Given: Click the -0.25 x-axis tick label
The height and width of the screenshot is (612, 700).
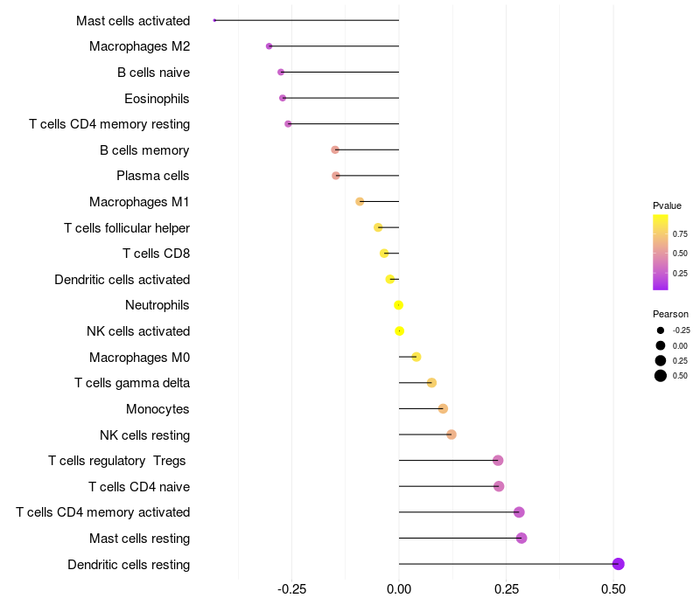Looking at the screenshot, I should (291, 589).
